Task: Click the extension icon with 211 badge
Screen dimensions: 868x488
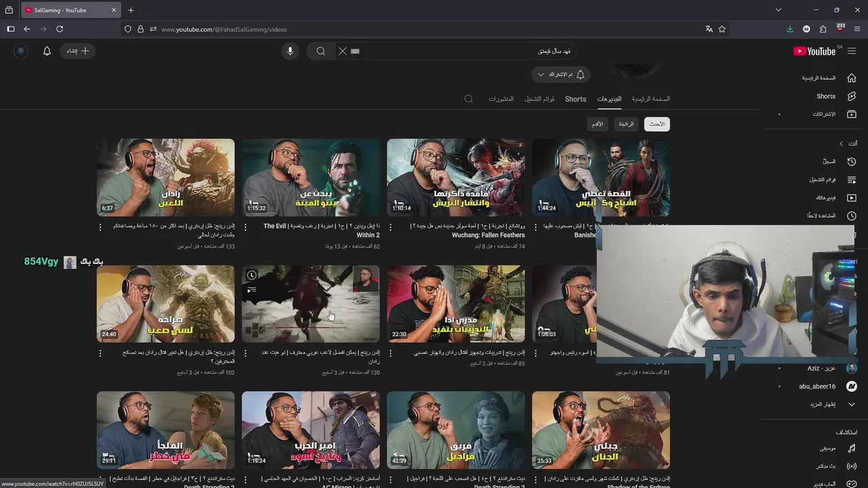Action: point(840,28)
